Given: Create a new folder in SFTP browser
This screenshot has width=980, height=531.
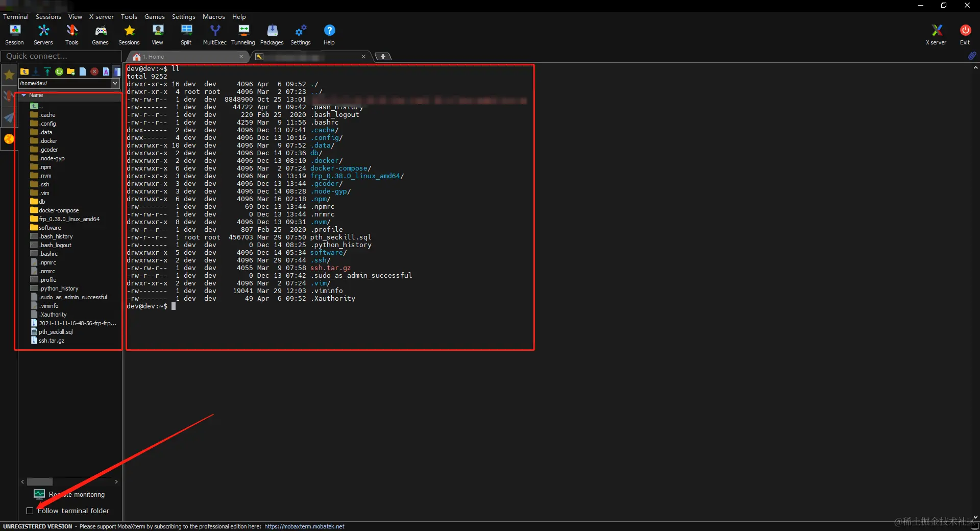Looking at the screenshot, I should coord(71,71).
